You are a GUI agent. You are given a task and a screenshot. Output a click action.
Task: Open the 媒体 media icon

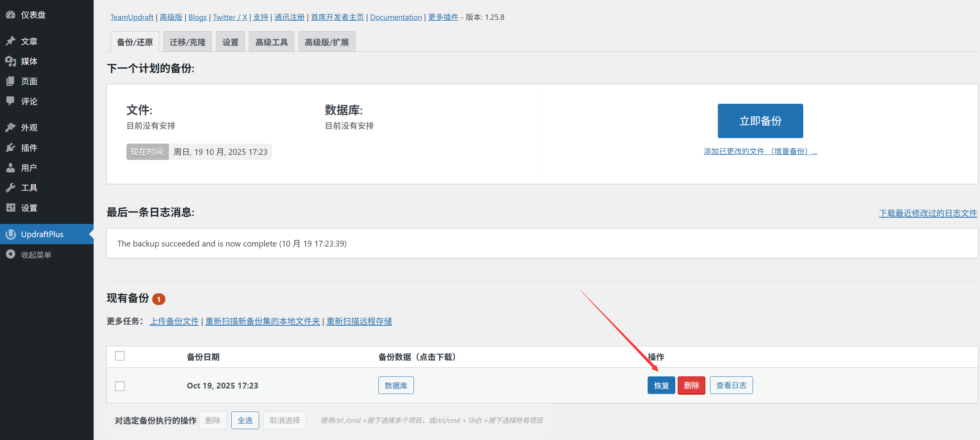(11, 61)
